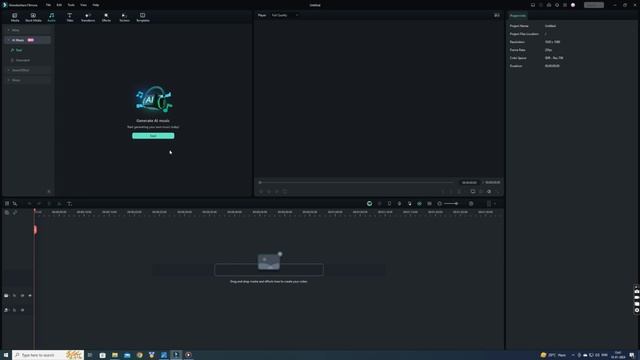Click the last icon in player controls
Screen dimensions: 640x360
497,191
